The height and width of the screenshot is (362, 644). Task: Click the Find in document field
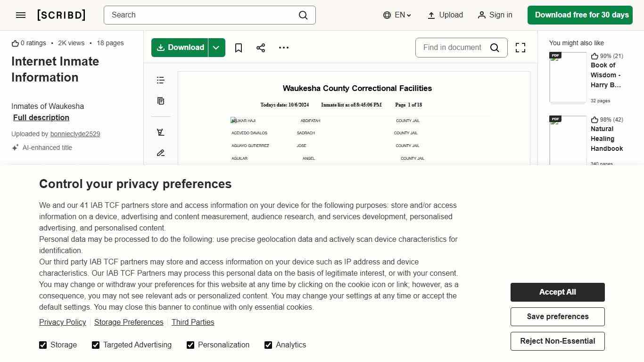point(453,48)
